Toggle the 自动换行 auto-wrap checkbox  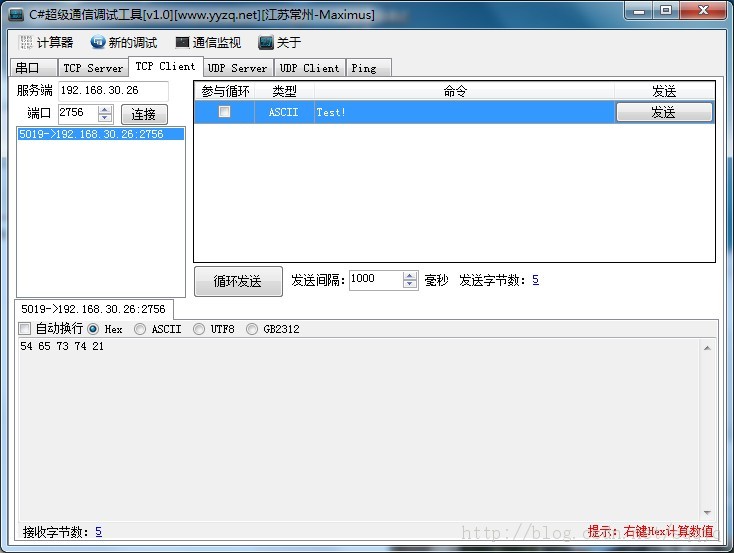(x=25, y=329)
